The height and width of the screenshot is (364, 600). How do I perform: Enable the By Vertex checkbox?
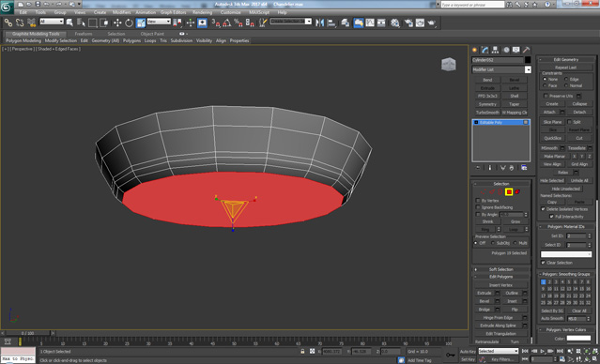478,201
